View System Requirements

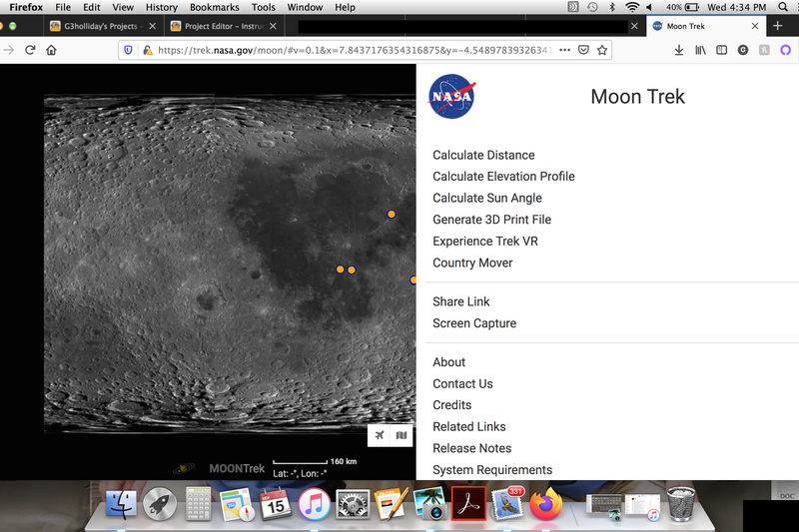492,470
